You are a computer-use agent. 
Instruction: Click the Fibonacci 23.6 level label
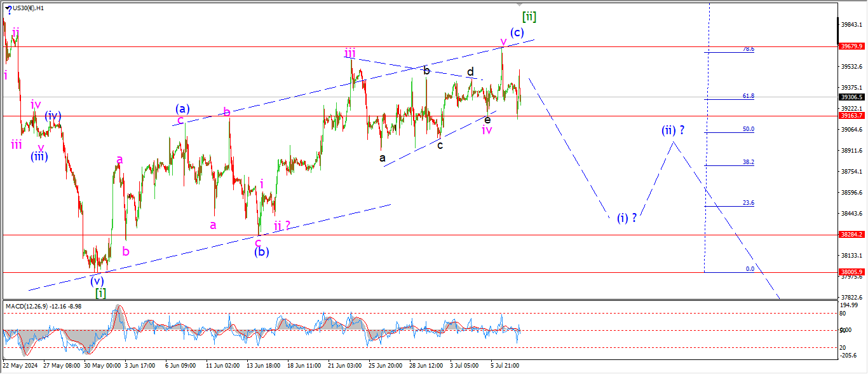(x=749, y=203)
